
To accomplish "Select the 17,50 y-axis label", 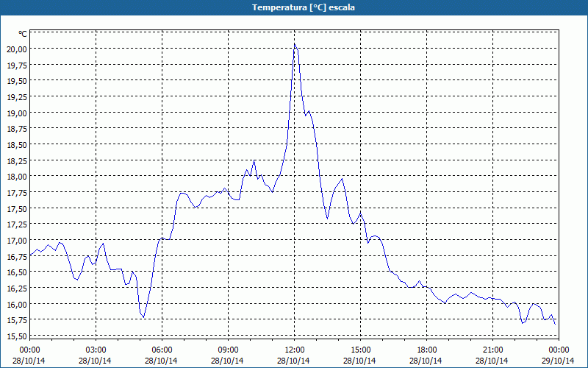I will coord(17,208).
